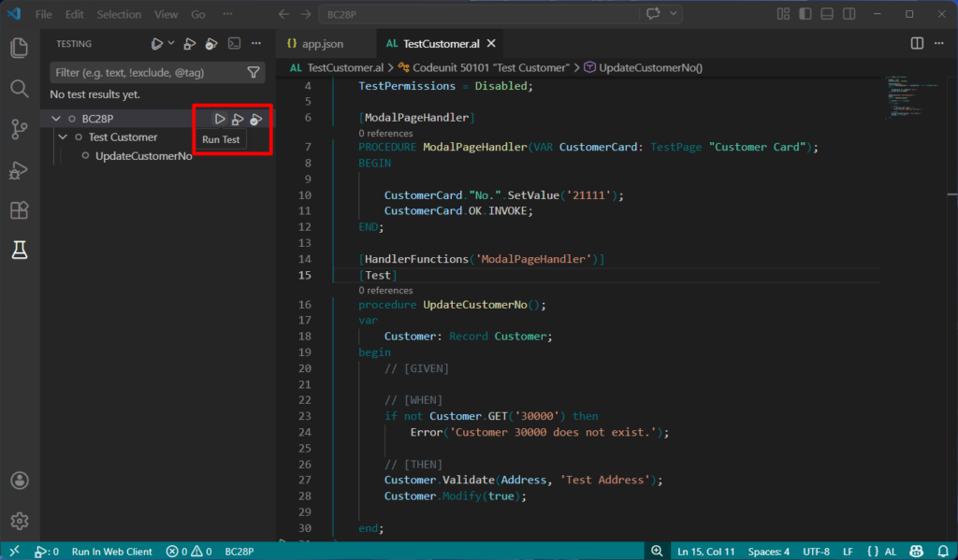Click the filter funnel icon in test filter
This screenshot has width=958, height=560.
pos(254,73)
